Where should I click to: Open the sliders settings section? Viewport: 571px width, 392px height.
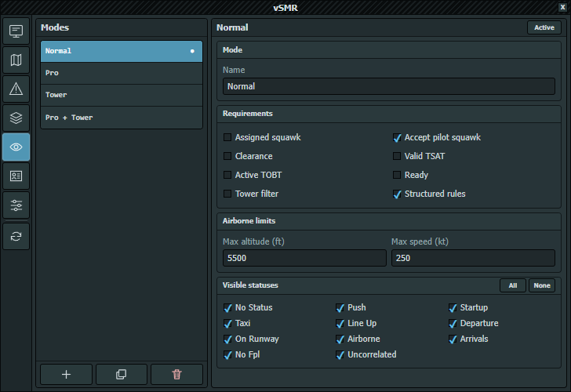point(16,205)
